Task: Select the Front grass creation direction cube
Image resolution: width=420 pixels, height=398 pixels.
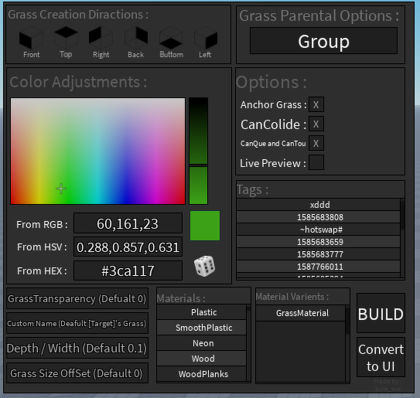Action: tap(31, 38)
